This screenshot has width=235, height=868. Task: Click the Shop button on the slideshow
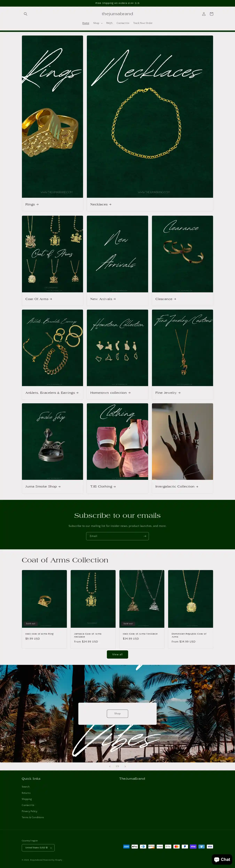[117, 713]
